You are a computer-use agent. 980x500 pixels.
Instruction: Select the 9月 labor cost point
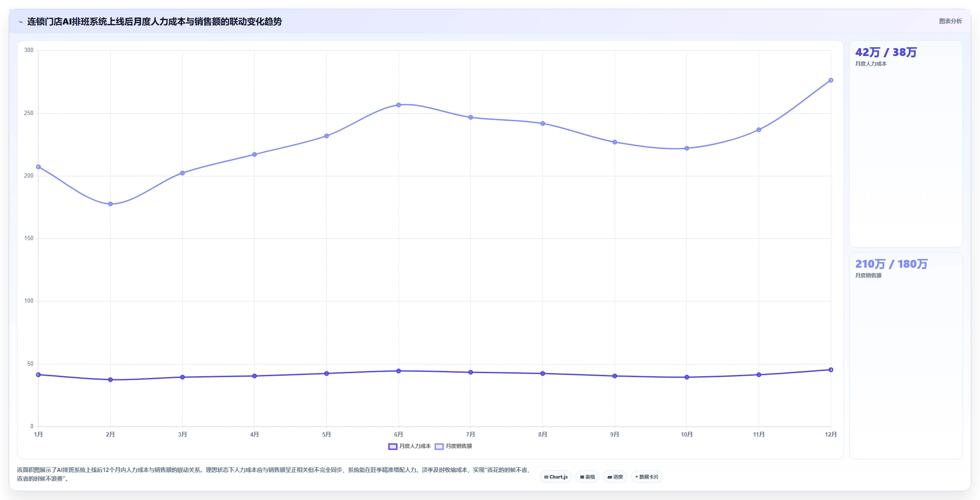[615, 376]
